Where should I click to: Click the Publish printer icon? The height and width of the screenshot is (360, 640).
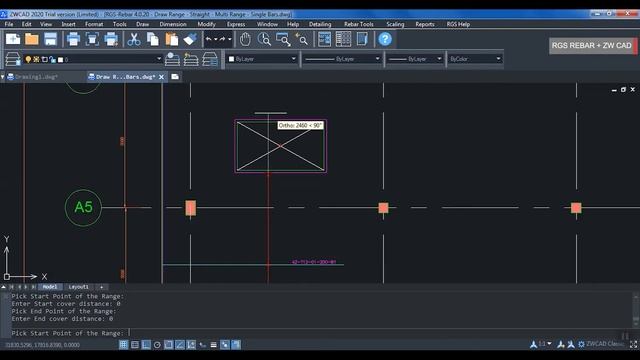[111, 40]
